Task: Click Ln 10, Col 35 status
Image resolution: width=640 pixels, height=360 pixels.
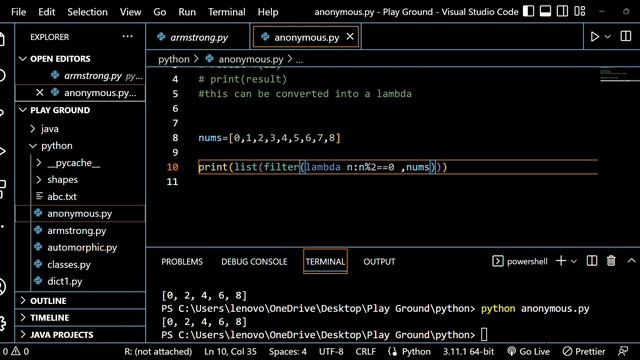Action: pyautogui.click(x=230, y=351)
